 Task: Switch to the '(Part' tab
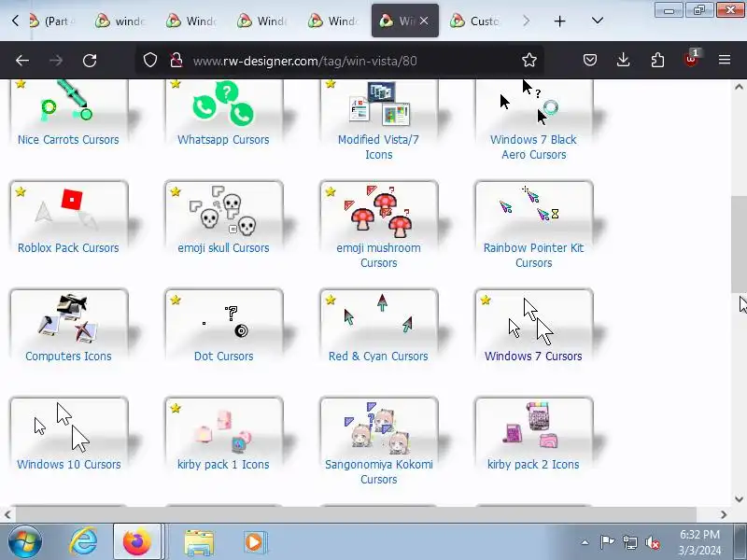pos(50,21)
